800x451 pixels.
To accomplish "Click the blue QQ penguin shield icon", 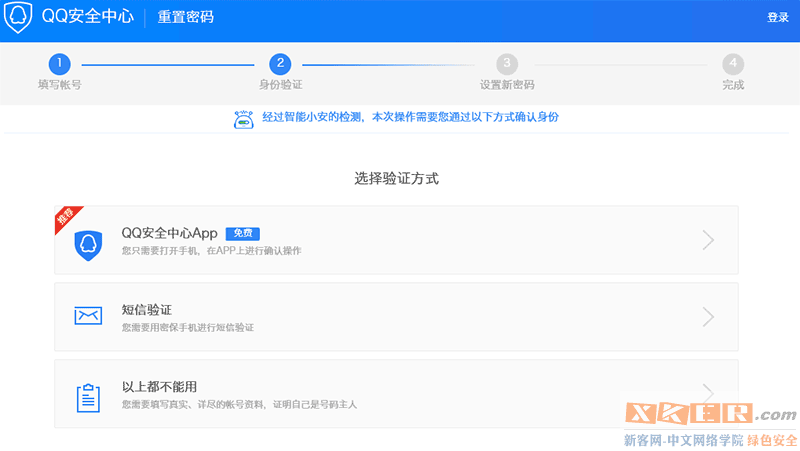I will [88, 245].
